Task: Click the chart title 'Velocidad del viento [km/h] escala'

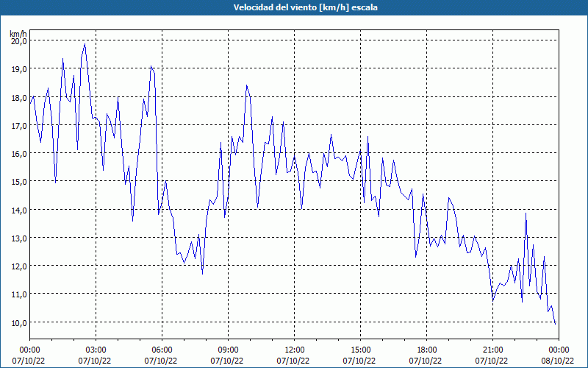Action: 305,7
